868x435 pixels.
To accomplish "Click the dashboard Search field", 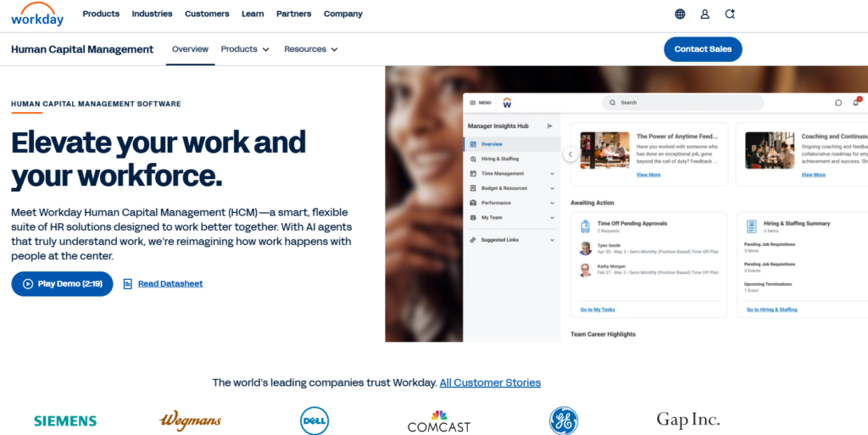I will coord(683,103).
